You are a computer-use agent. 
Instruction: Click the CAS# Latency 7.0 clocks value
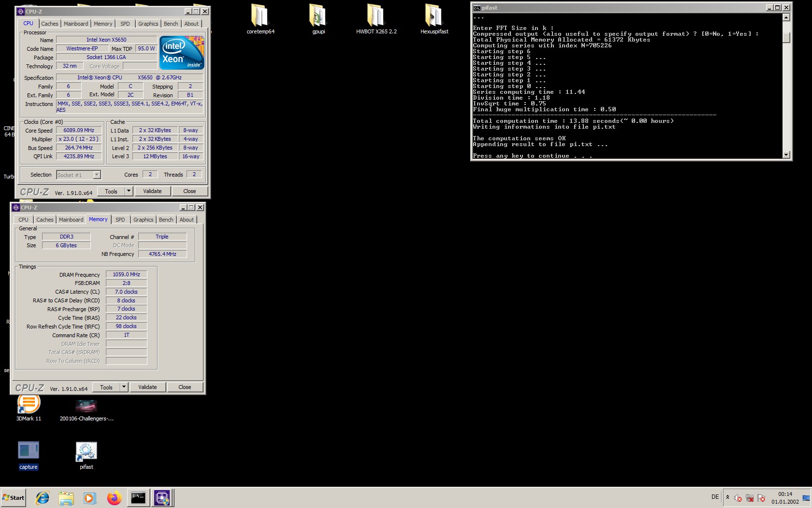tap(126, 292)
